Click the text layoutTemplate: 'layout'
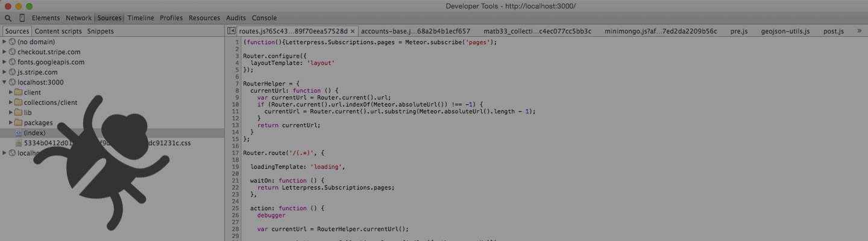Viewport: 868px width, 241px height. (292, 63)
